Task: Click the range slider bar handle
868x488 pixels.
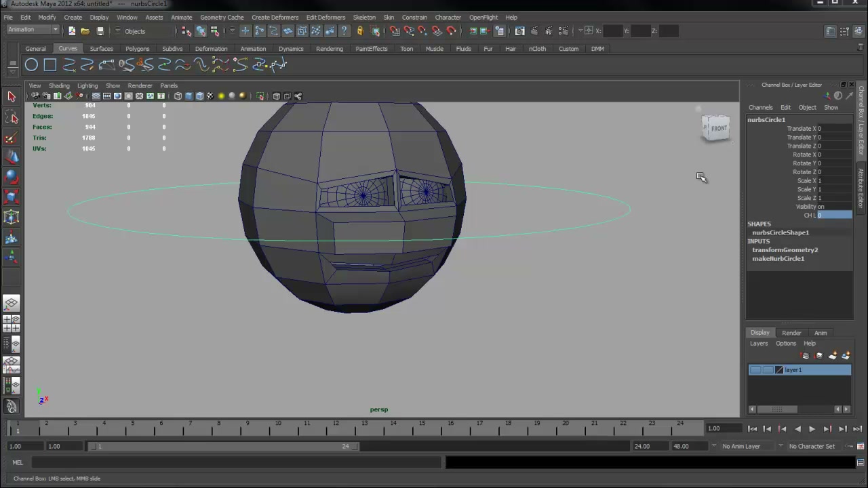Action: click(x=224, y=446)
